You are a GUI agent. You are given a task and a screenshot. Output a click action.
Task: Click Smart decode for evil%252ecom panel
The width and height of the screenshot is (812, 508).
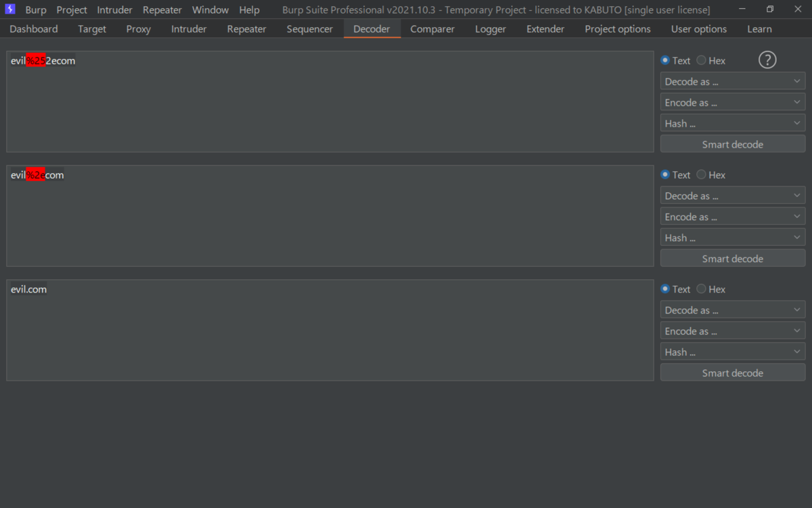pos(733,144)
